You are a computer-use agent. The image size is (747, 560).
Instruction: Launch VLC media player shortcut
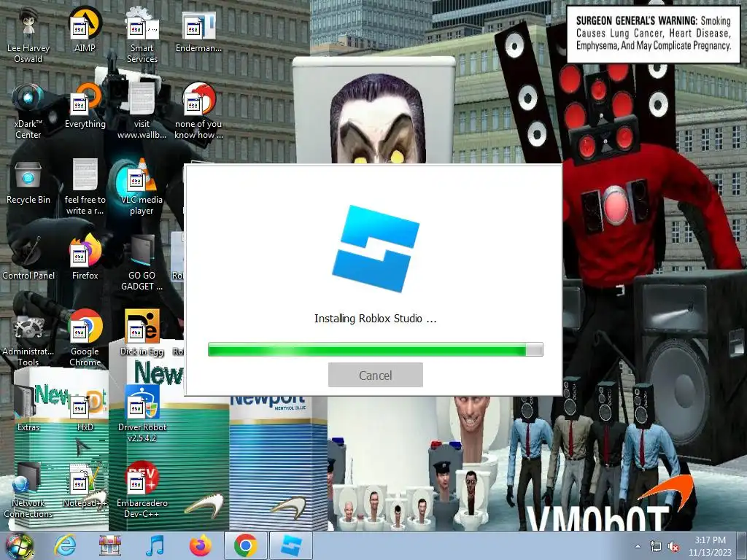142,187
